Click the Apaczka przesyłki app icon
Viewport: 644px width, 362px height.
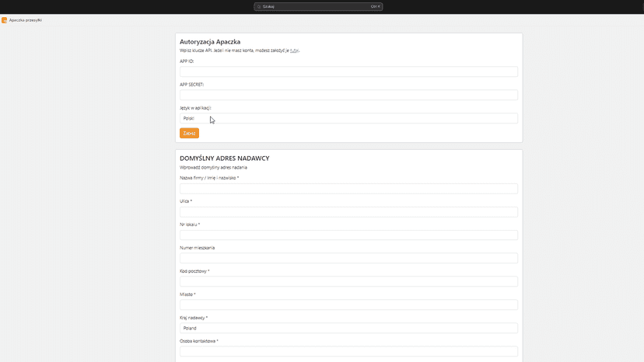[x=4, y=20]
